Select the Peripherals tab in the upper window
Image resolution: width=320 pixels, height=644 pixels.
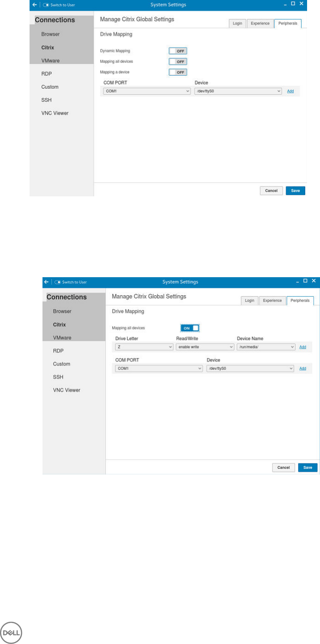pos(288,24)
